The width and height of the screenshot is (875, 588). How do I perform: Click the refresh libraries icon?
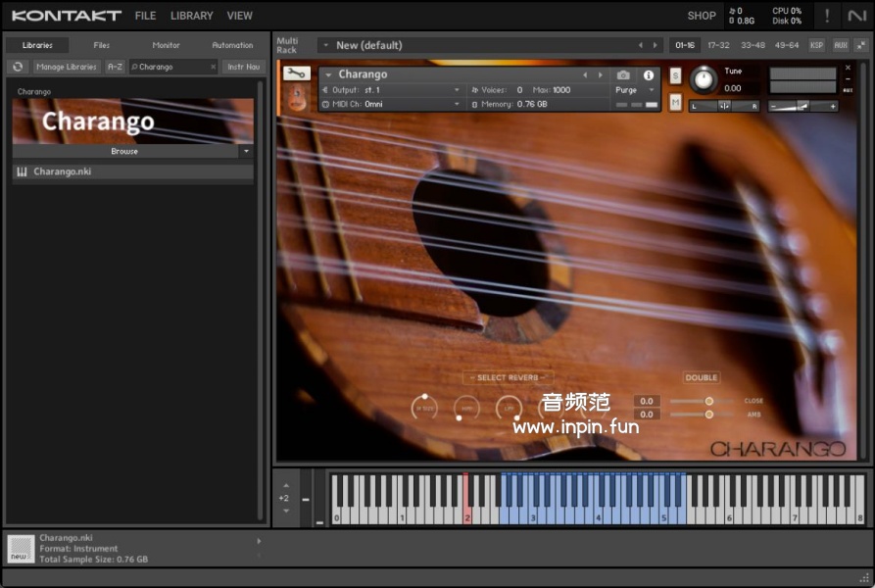(17, 67)
